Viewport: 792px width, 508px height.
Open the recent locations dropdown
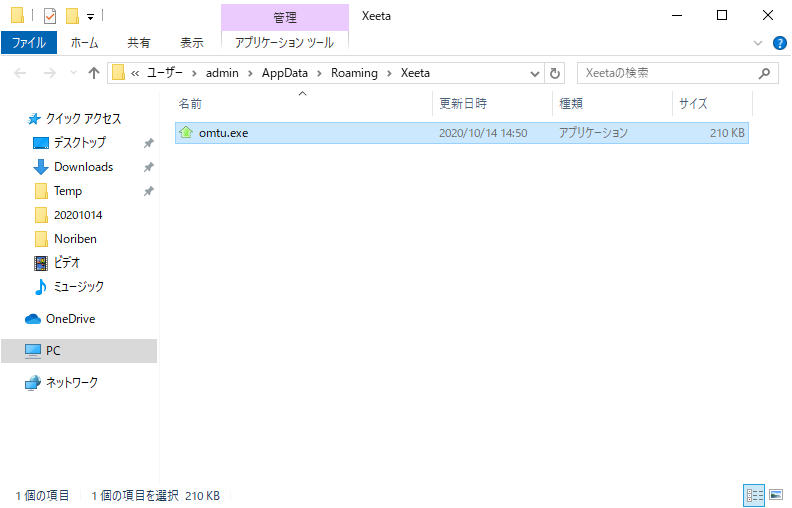[x=74, y=73]
